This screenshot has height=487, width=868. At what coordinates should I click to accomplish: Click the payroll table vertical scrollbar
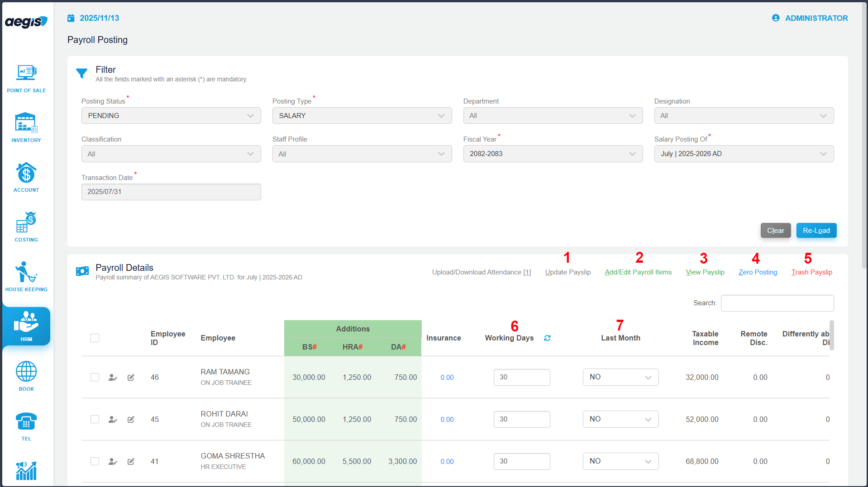click(831, 336)
